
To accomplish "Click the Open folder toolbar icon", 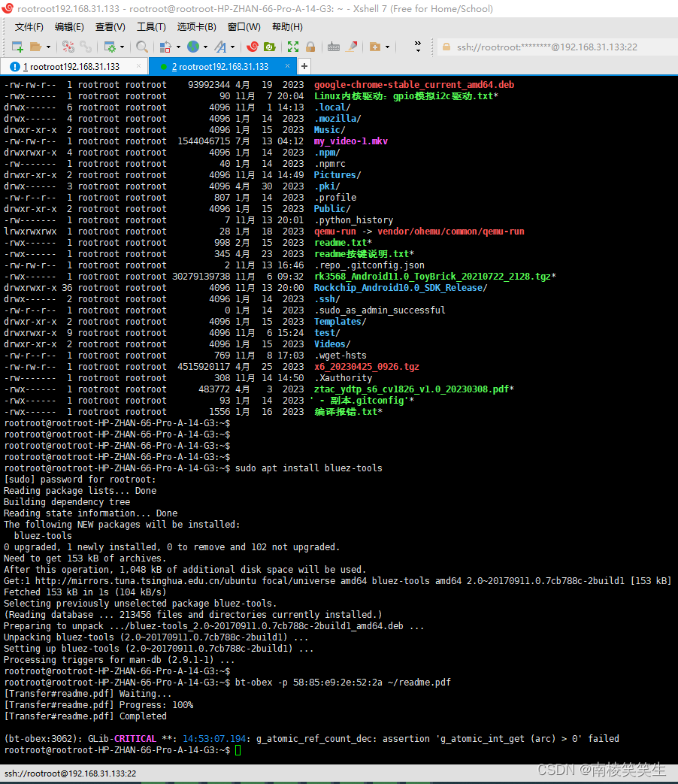I will pos(36,47).
